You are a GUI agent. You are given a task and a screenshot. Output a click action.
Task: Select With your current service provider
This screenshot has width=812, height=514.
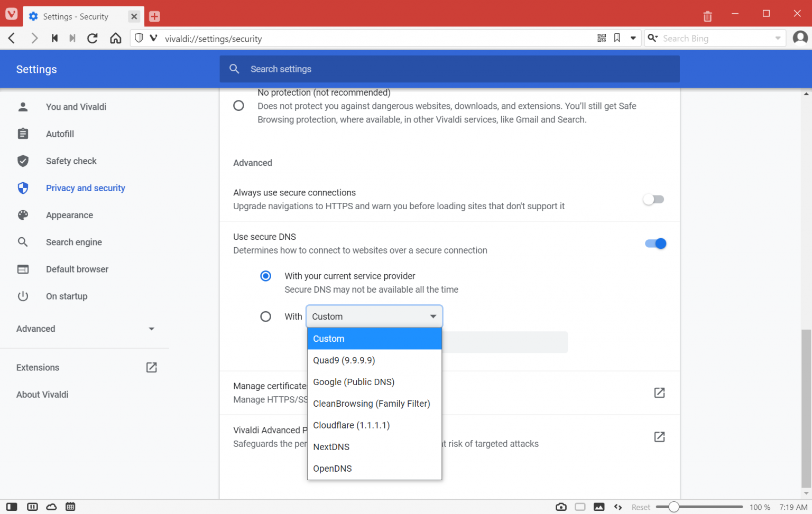(265, 276)
